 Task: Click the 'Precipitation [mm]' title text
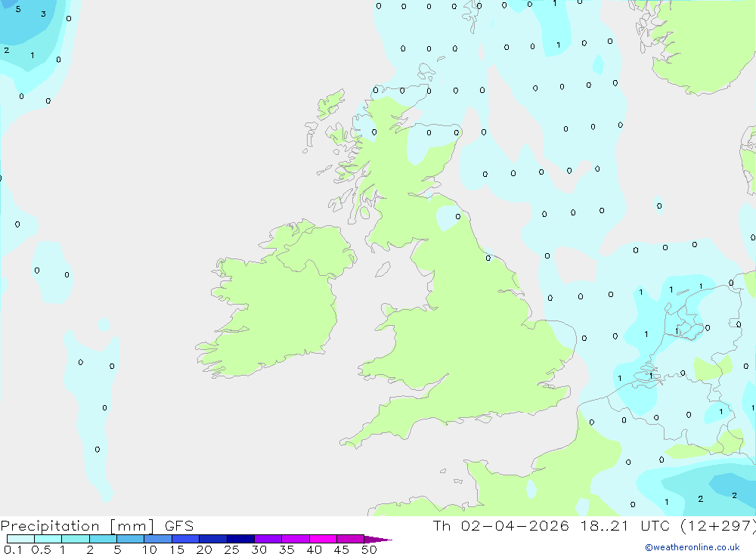coord(78,526)
